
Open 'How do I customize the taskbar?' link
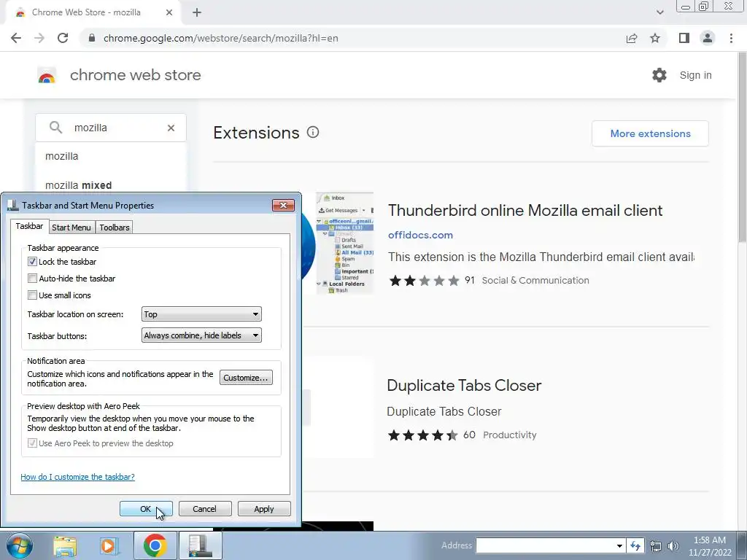coord(77,477)
